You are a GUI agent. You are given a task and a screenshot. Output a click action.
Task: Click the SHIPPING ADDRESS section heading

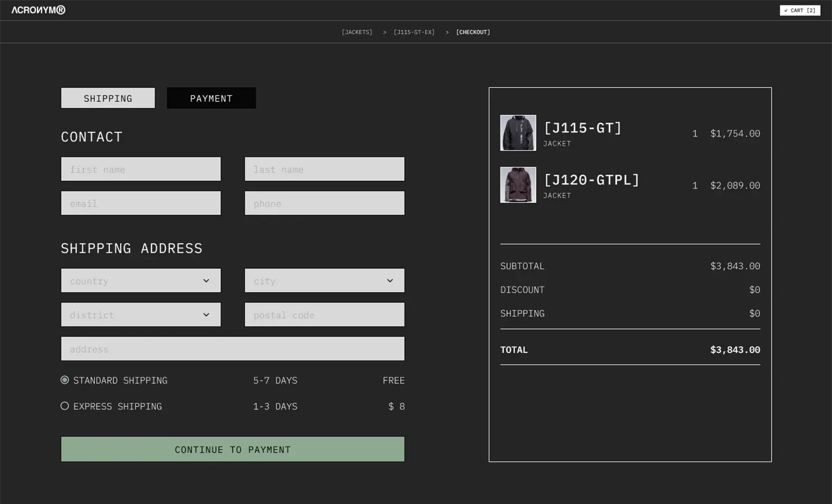[132, 249]
